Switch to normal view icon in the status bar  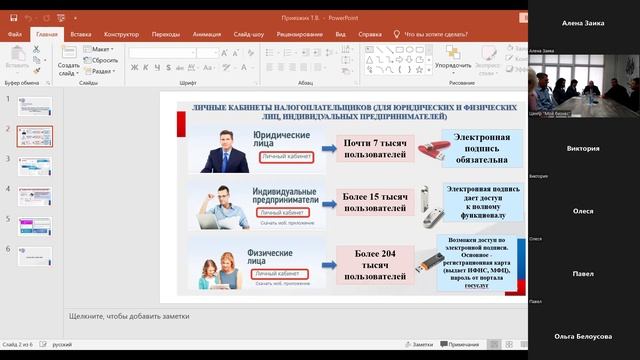[x=494, y=344]
